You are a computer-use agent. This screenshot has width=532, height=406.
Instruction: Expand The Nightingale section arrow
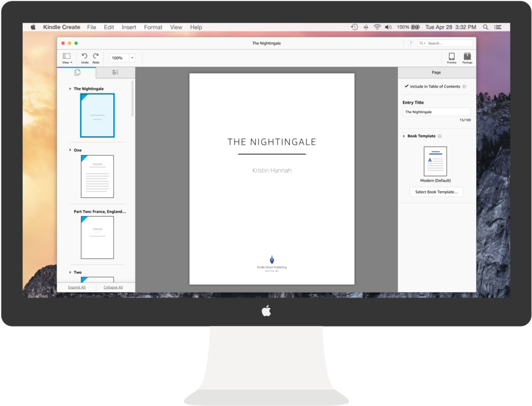tap(70, 89)
